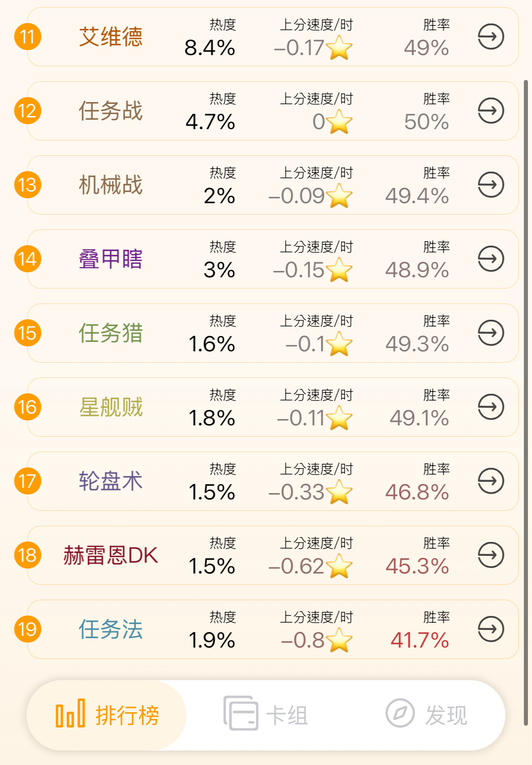Click the 41.7% win rate value
This screenshot has height=765, width=532.
pos(420,640)
